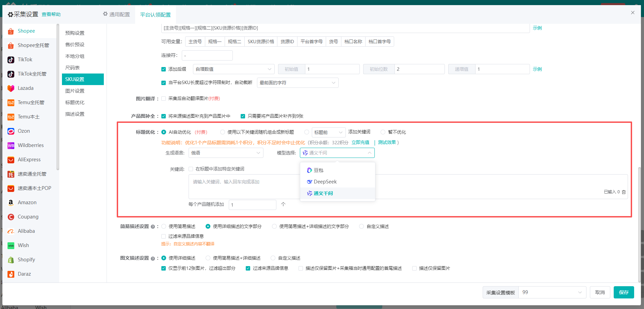
Task: Expand the 自增数值 suffix dropdown
Action: click(x=234, y=69)
